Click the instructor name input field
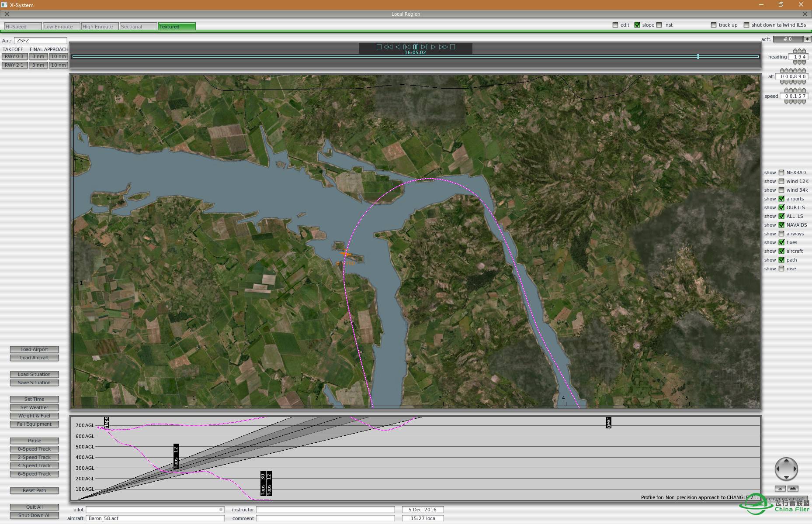 click(325, 510)
